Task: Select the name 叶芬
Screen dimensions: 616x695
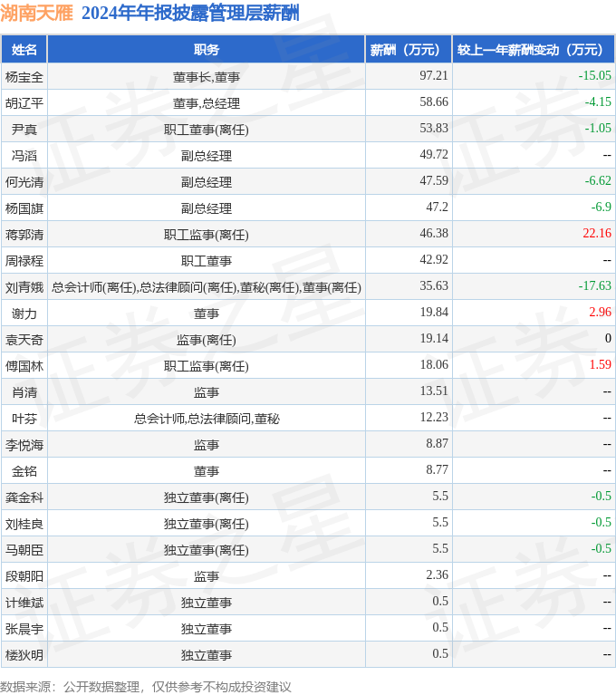Action: coord(24,419)
